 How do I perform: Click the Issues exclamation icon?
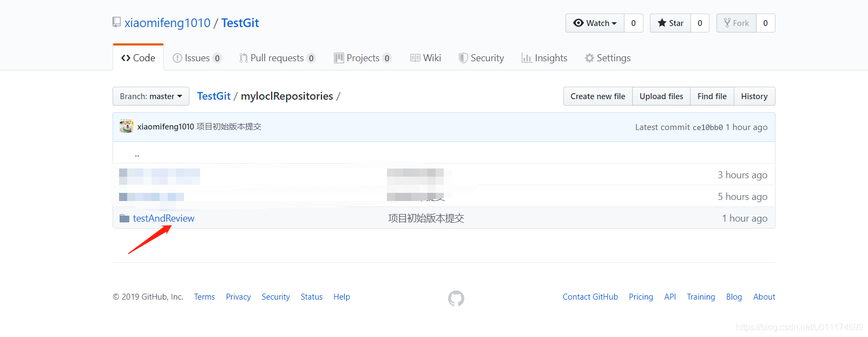tap(177, 58)
